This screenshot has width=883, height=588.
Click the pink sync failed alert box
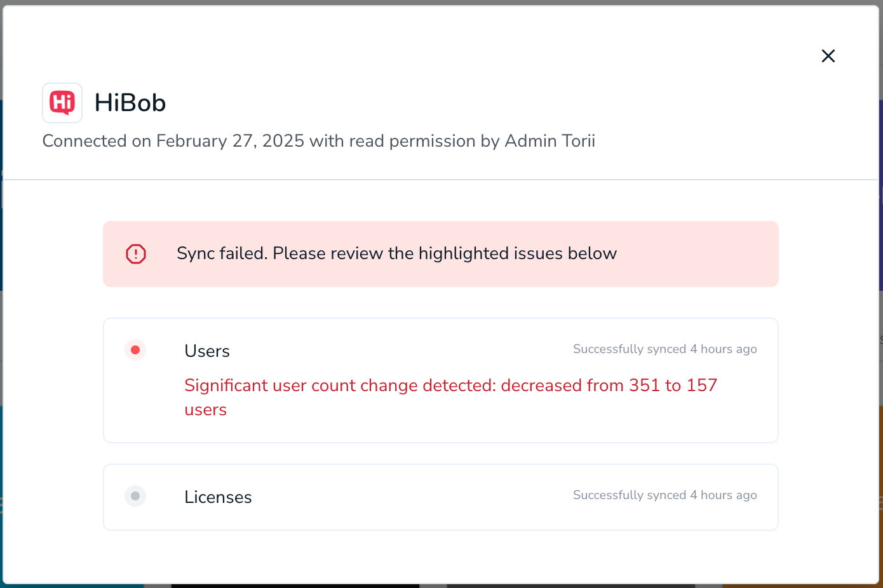[441, 254]
